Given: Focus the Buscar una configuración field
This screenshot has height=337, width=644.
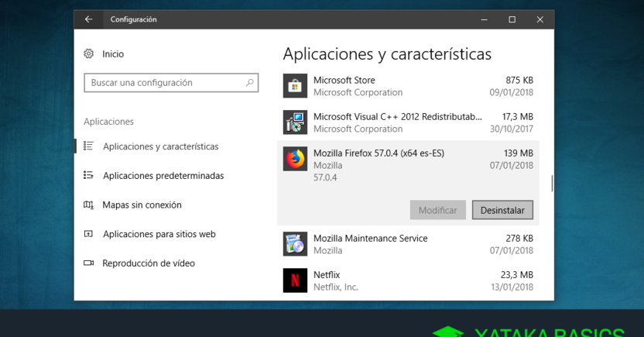Looking at the screenshot, I should click(163, 83).
